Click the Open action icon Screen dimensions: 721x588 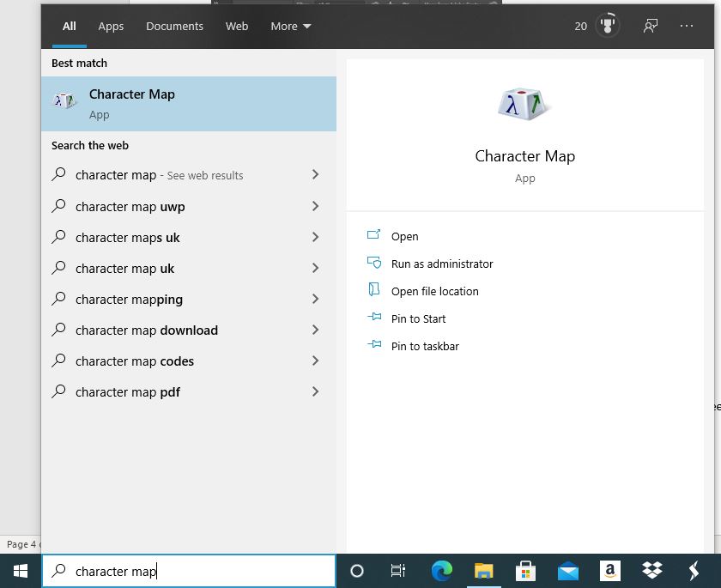374,235
